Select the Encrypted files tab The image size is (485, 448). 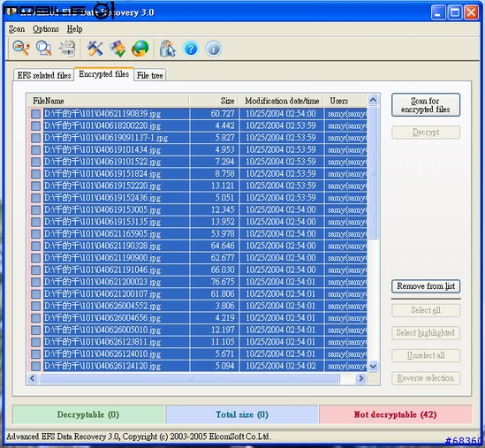click(x=104, y=74)
